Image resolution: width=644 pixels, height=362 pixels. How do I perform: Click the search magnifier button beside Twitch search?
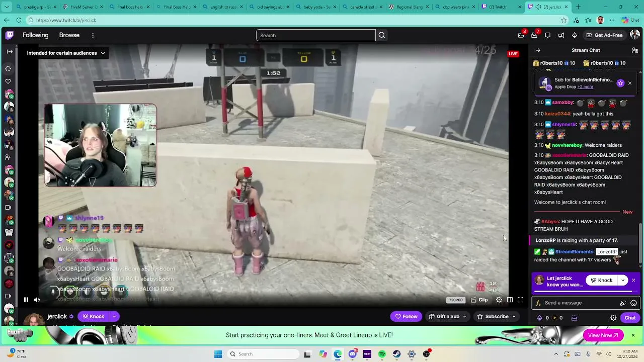pyautogui.click(x=382, y=35)
